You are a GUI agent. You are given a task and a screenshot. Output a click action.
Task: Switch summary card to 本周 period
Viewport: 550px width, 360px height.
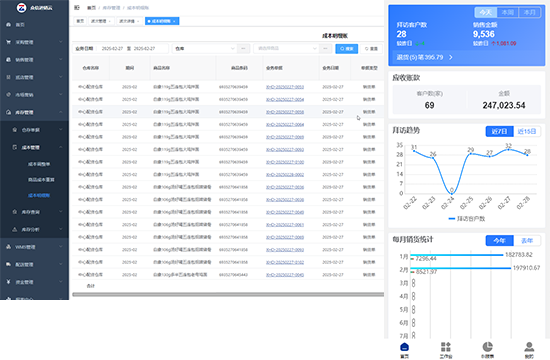[508, 12]
